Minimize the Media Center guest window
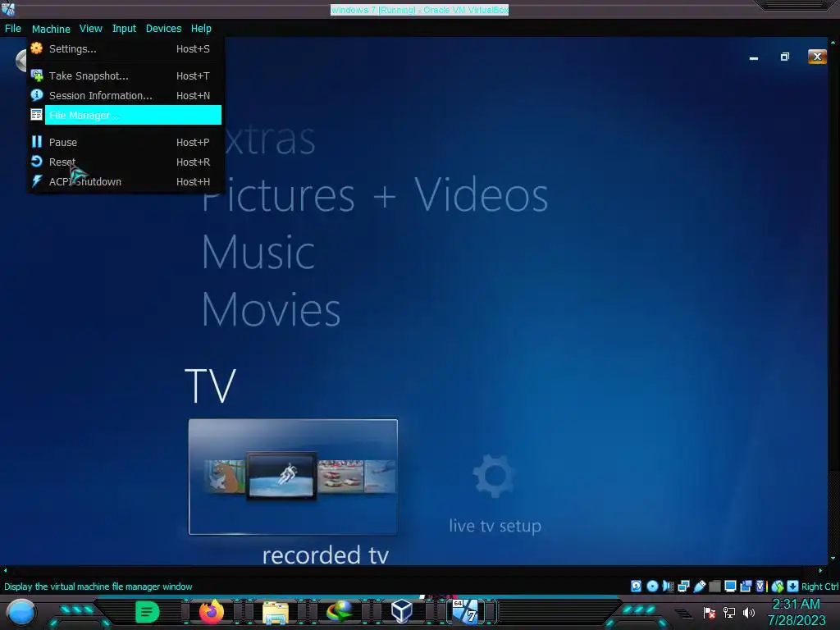The image size is (840, 630). 754,57
